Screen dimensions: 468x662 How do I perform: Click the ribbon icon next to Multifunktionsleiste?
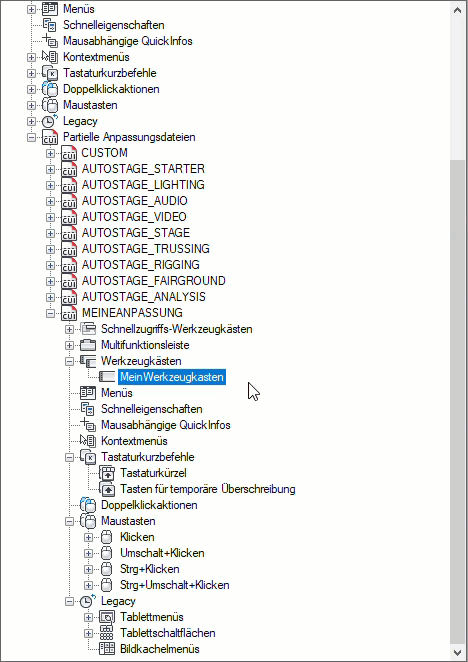88,345
